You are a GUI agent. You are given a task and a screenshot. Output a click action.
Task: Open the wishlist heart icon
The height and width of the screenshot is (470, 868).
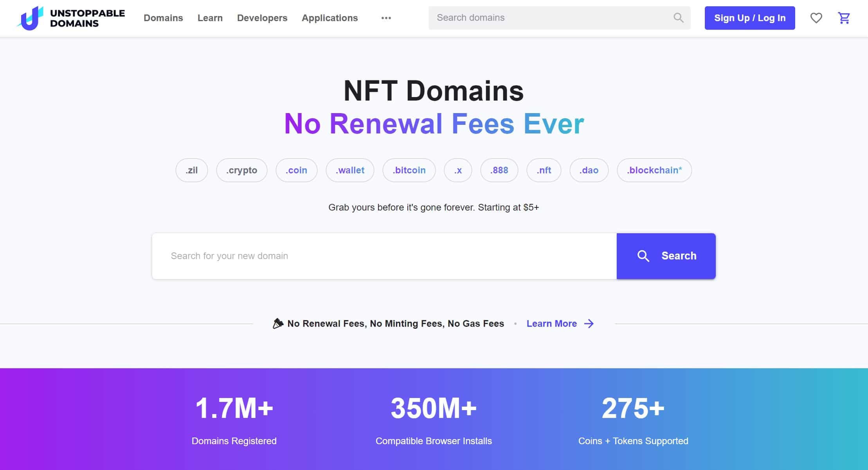[x=816, y=18]
